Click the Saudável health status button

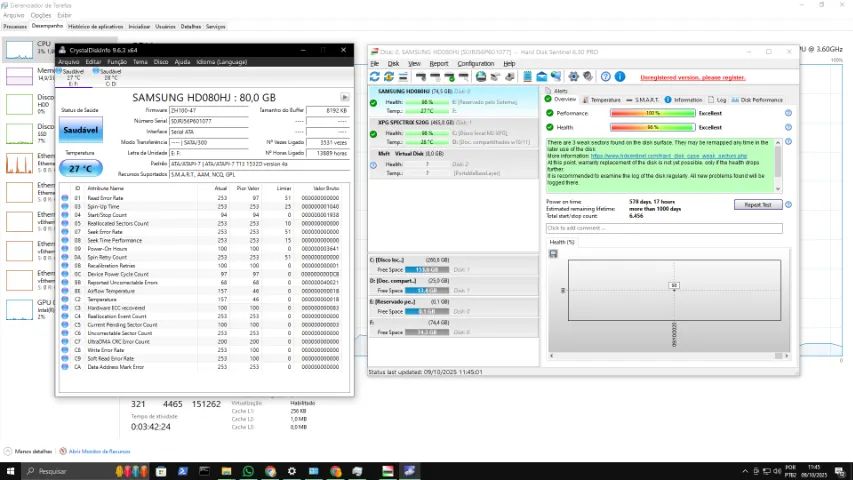[81, 130]
